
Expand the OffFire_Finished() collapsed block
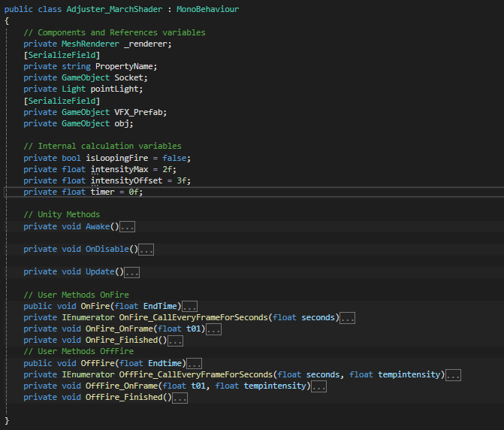[x=180, y=398]
